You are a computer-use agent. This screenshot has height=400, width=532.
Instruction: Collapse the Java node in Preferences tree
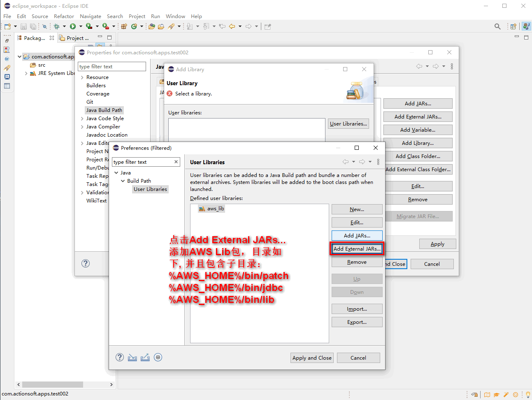pyautogui.click(x=116, y=173)
